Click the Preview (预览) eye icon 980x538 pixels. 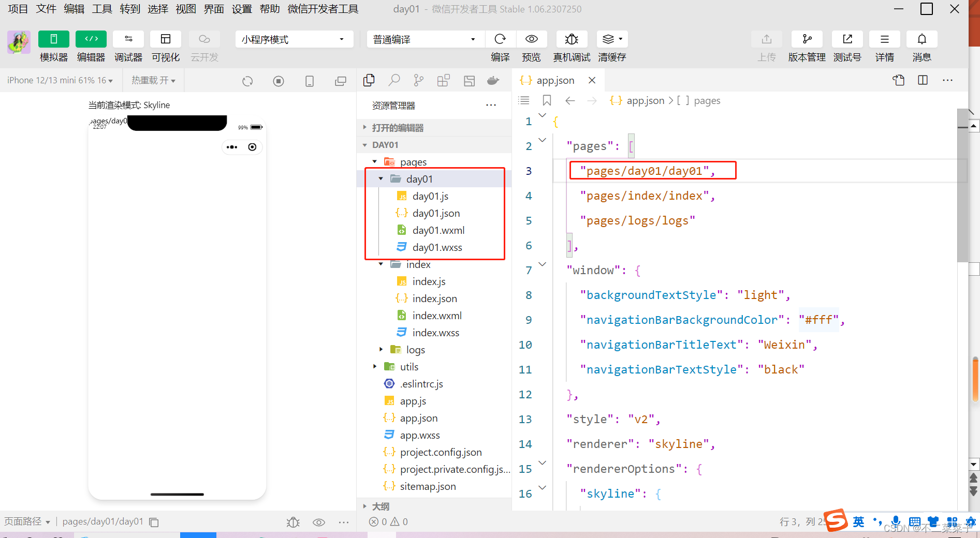pyautogui.click(x=532, y=39)
